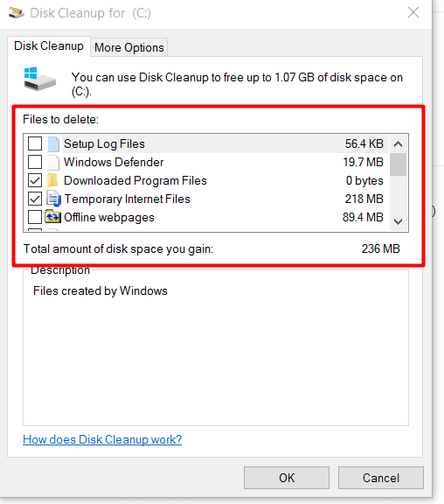Switch to the More Options tab
The height and width of the screenshot is (504, 444).
[129, 47]
